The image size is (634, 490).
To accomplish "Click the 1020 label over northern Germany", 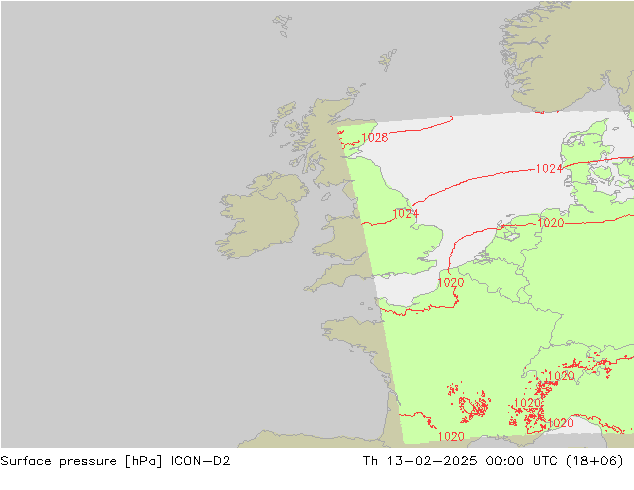I will pyautogui.click(x=551, y=223).
